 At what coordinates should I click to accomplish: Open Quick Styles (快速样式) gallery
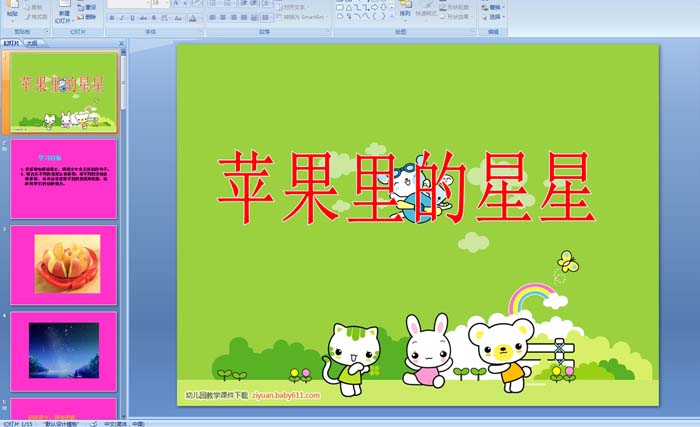coord(426,13)
